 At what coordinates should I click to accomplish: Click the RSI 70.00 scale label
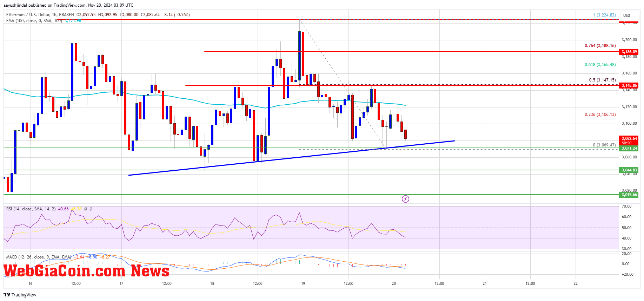(x=626, y=206)
